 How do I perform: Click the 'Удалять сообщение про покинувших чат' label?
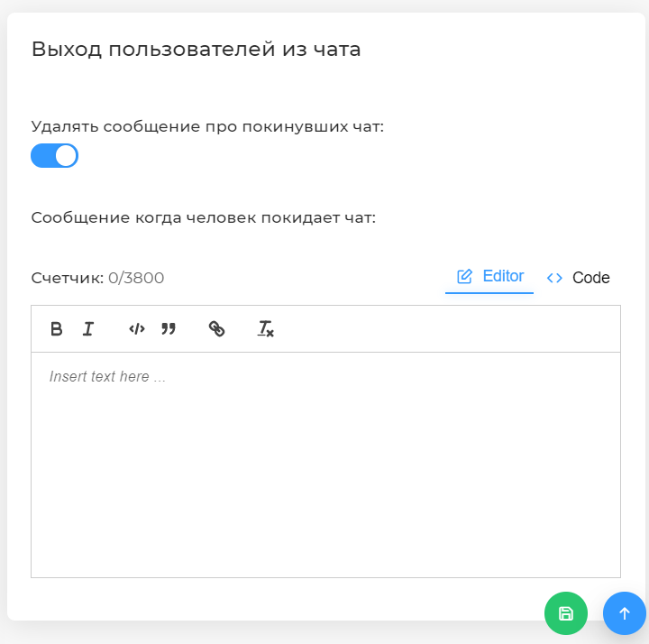tap(207, 127)
